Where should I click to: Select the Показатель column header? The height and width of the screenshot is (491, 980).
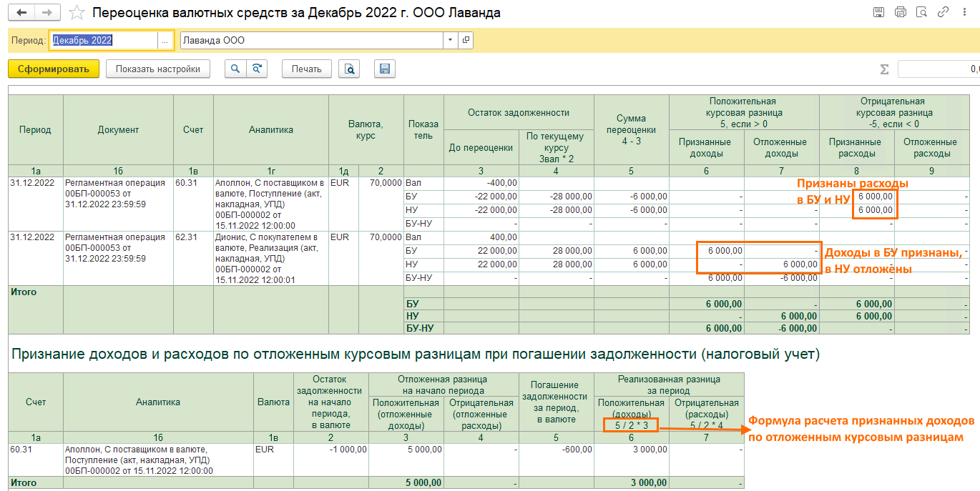(x=423, y=130)
